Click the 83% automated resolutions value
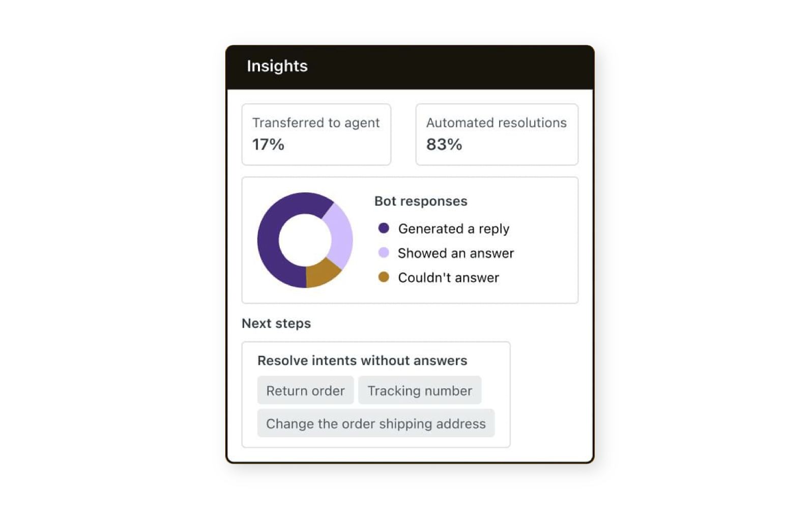The height and width of the screenshot is (509, 812). click(444, 145)
